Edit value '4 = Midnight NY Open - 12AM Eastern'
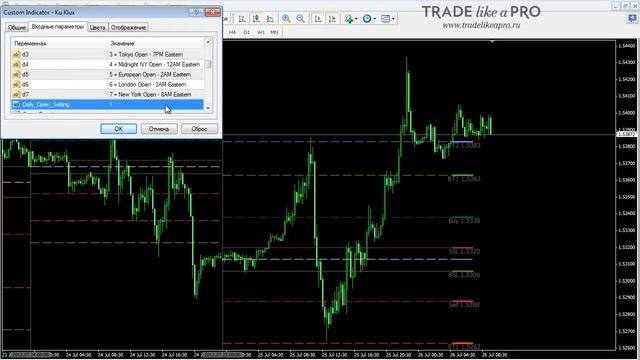The width and height of the screenshot is (640, 360). (x=155, y=64)
